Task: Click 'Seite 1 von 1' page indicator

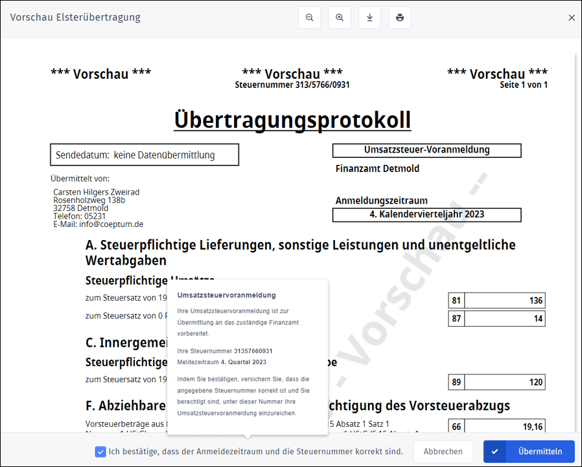Action: point(523,85)
